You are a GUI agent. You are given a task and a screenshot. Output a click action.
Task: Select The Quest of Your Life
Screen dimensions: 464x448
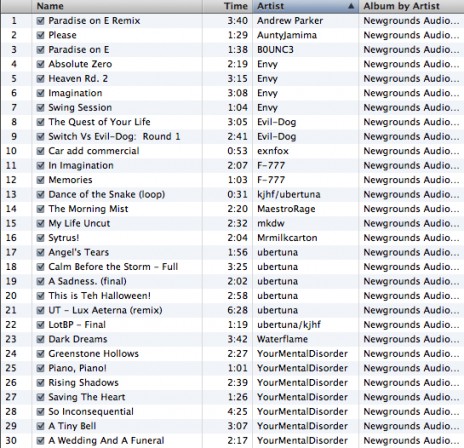pyautogui.click(x=99, y=122)
